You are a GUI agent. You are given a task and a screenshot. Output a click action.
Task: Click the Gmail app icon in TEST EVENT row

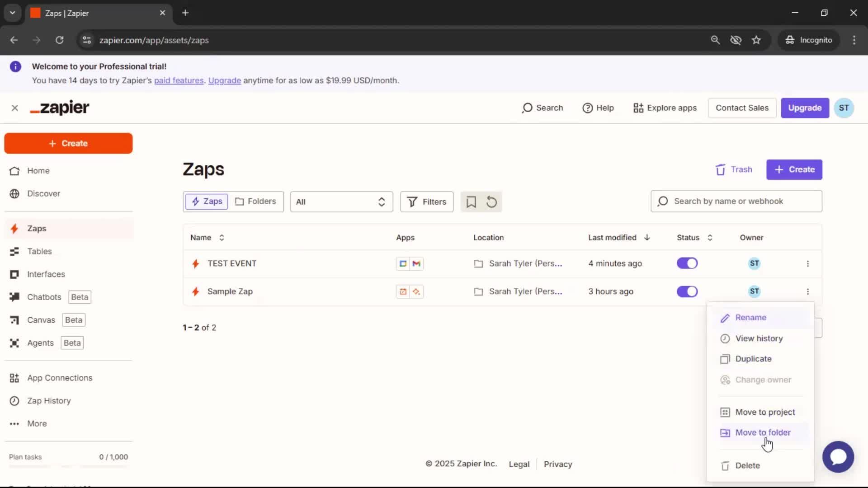417,264
